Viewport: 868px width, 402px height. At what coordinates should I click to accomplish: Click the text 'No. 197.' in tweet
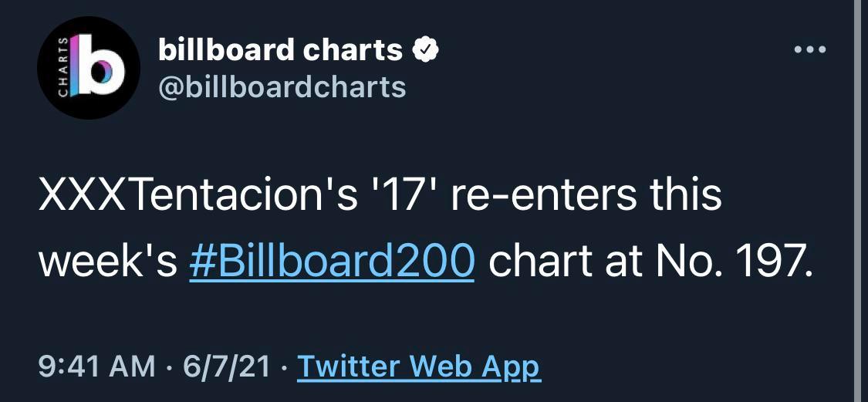coord(733,262)
